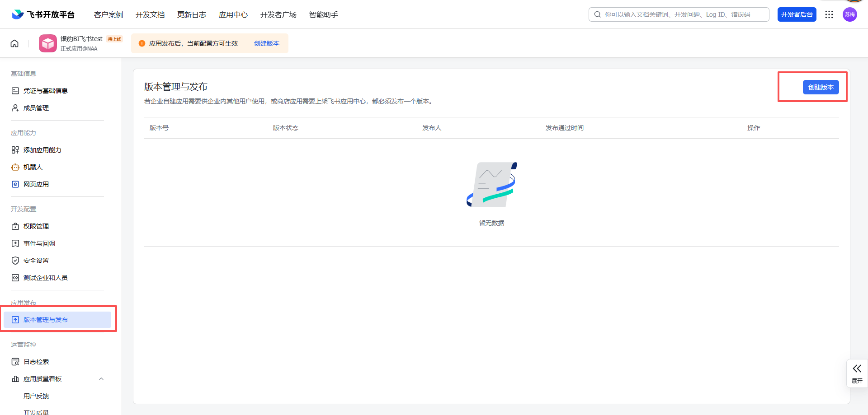The image size is (868, 415).
Task: Click the 创建版本 link in the banner
Action: pos(267,43)
